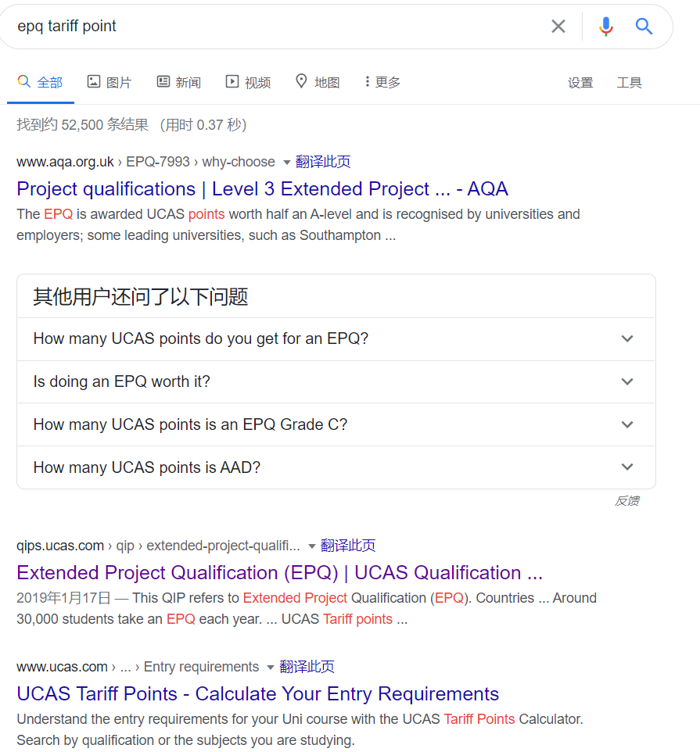Click the map pin icon beside 地图
Image resolution: width=700 pixels, height=752 pixels.
click(x=301, y=81)
